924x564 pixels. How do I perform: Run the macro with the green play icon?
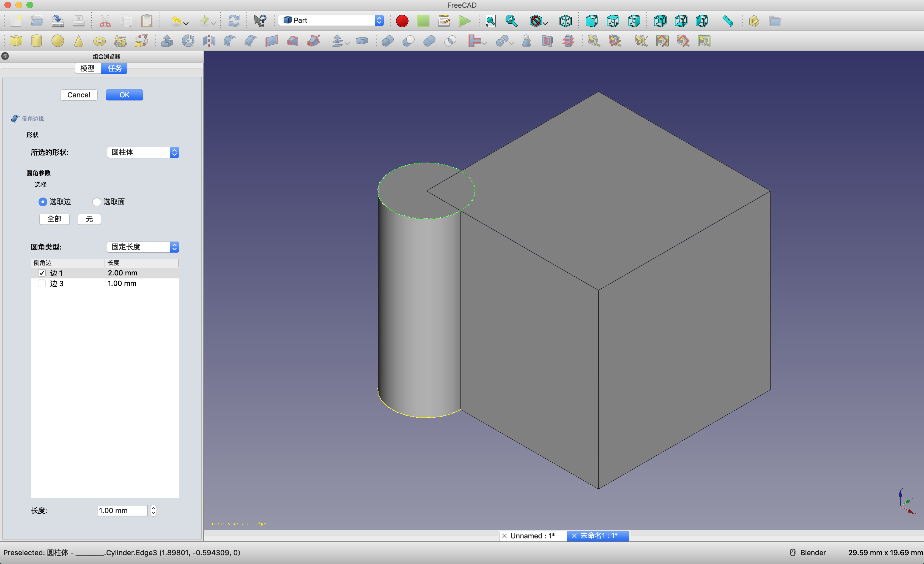coord(464,21)
